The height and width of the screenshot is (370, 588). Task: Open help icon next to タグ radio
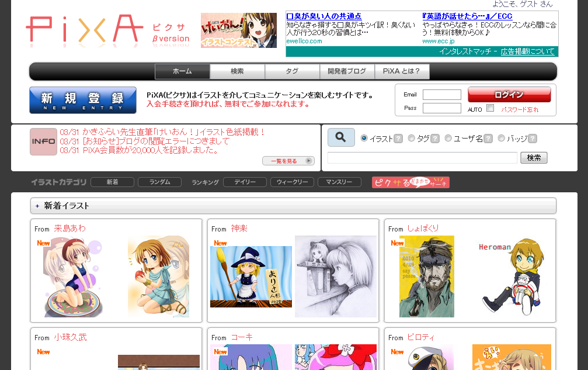[434, 139]
